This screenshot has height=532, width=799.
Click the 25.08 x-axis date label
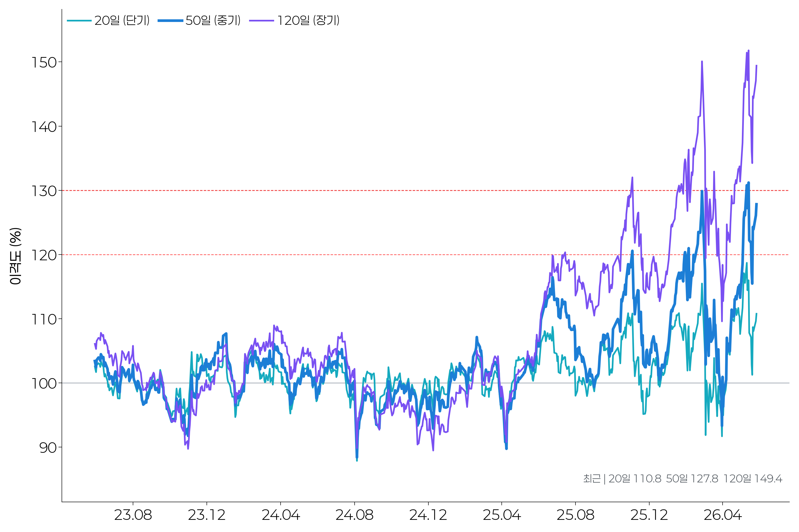(x=575, y=515)
